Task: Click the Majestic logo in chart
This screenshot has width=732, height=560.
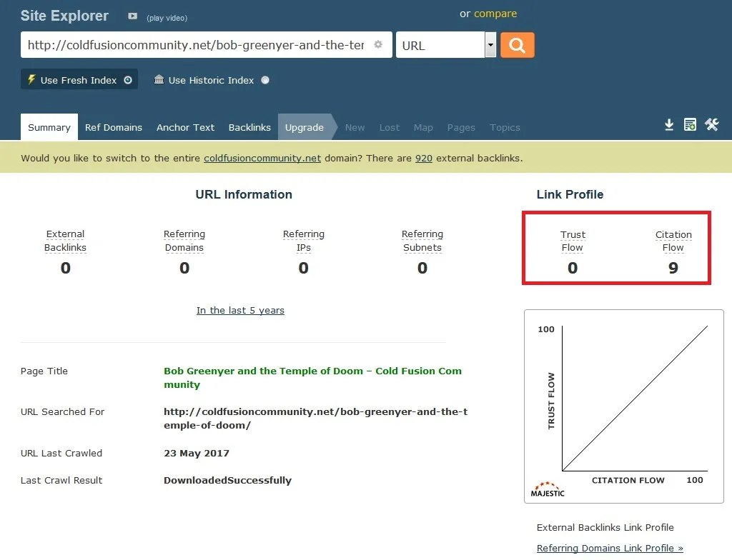Action: 548,489
